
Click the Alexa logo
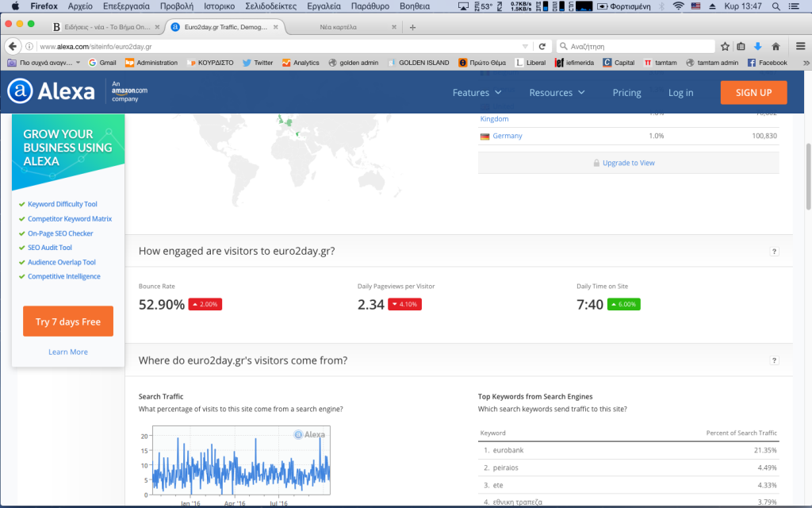pyautogui.click(x=52, y=91)
